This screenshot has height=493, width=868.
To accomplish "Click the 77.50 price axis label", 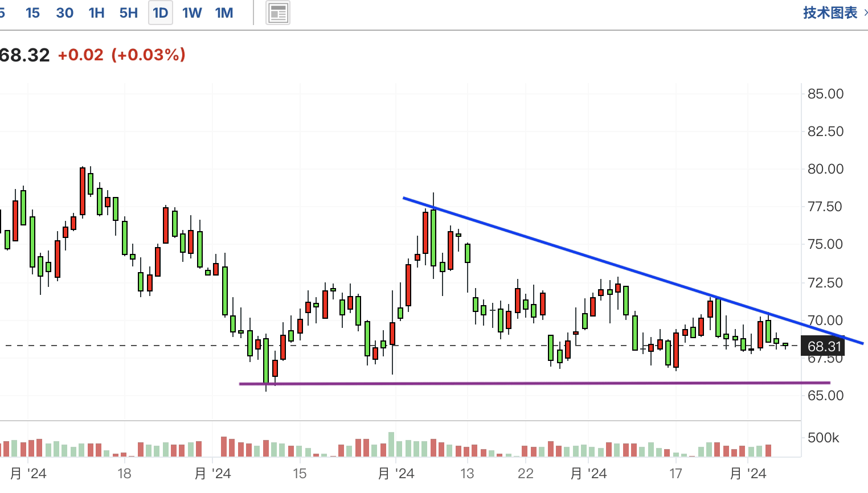I will (x=825, y=207).
